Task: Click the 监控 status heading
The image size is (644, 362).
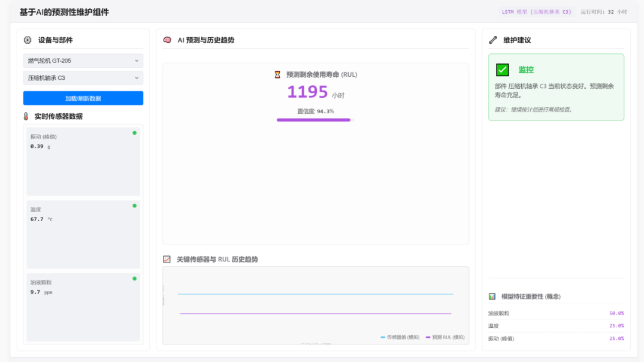Action: [526, 70]
